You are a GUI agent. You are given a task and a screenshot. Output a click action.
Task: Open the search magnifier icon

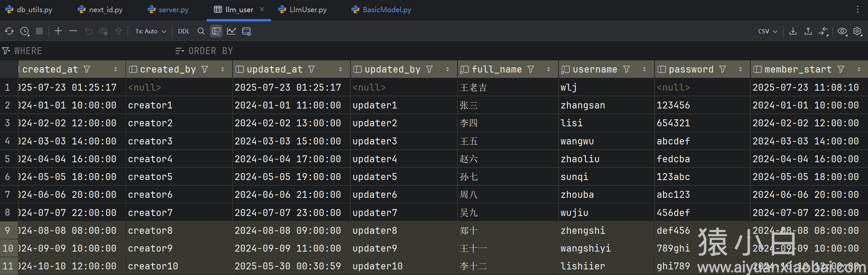click(x=201, y=31)
